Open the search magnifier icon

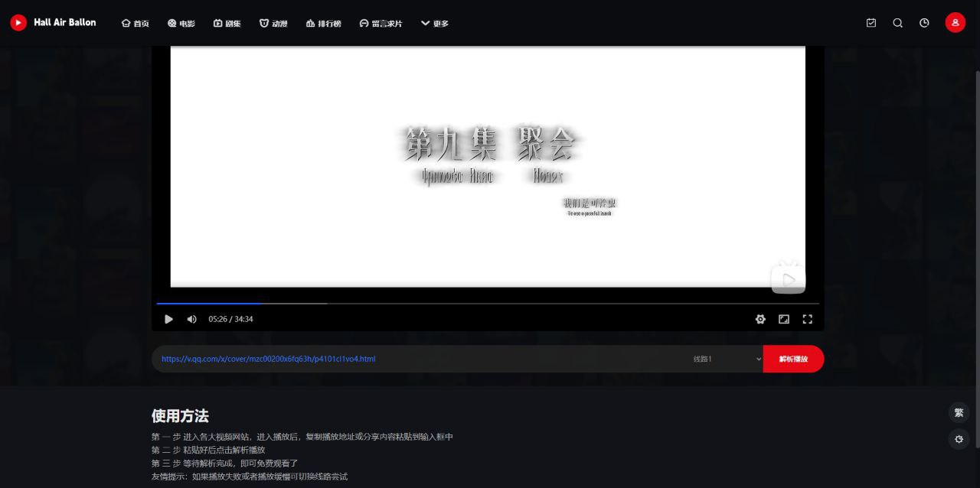(898, 23)
